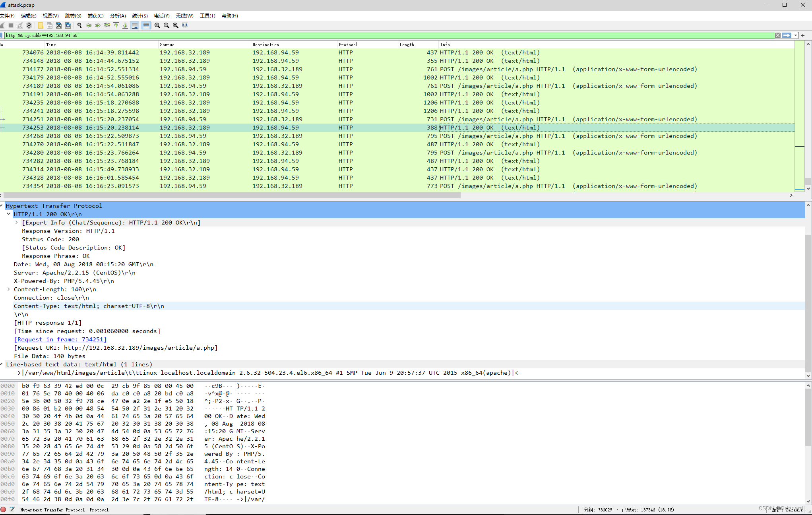Sort by the Length column header
Screen dimensions: 812x515
click(x=418, y=45)
